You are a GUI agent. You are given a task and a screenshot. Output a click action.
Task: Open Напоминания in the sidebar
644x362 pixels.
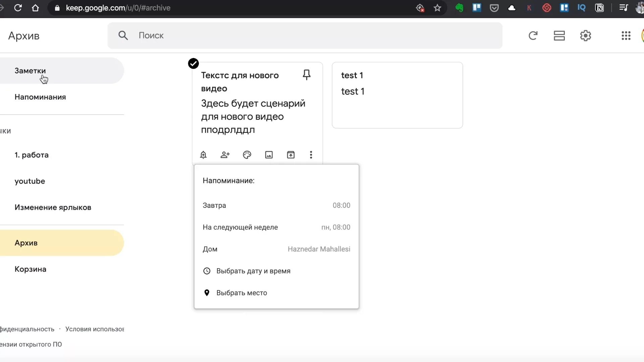tap(40, 97)
